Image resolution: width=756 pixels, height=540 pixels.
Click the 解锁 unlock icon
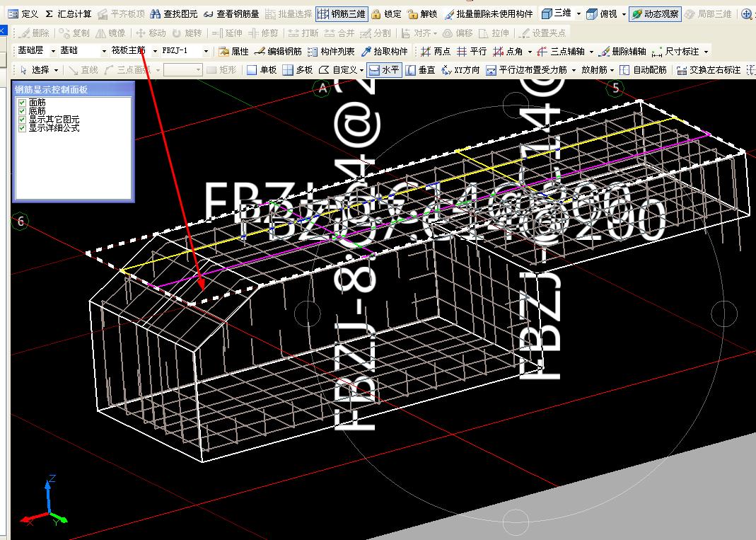point(412,14)
